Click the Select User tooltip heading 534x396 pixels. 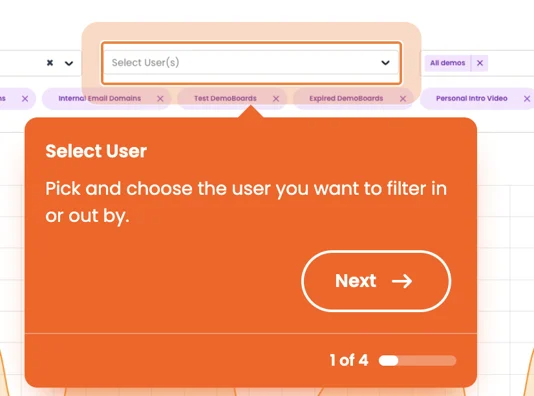point(96,151)
